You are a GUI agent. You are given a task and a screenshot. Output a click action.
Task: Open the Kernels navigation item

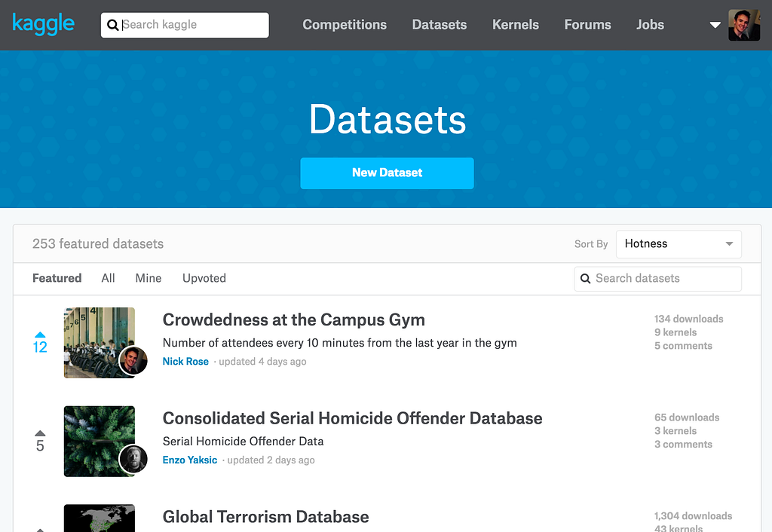pos(516,25)
